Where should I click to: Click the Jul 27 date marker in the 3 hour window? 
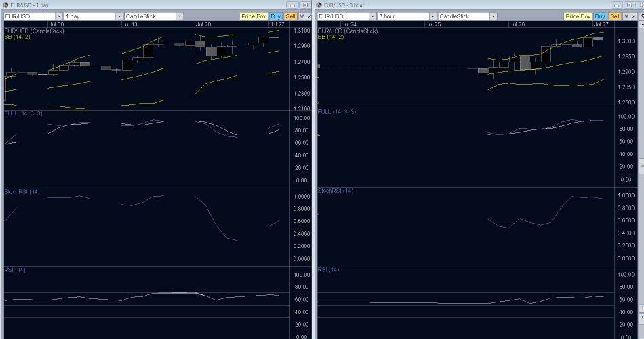[601, 24]
